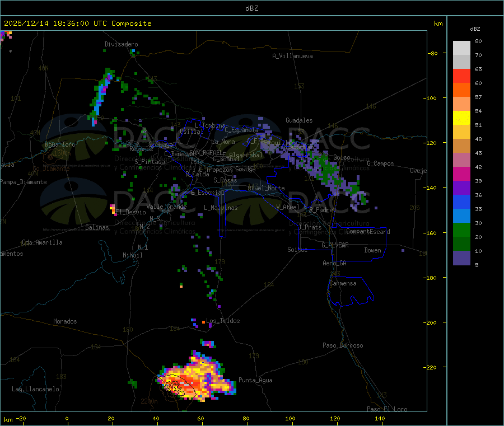
Task: Click the Lag.Llancanelo map label
Action: (x=36, y=389)
